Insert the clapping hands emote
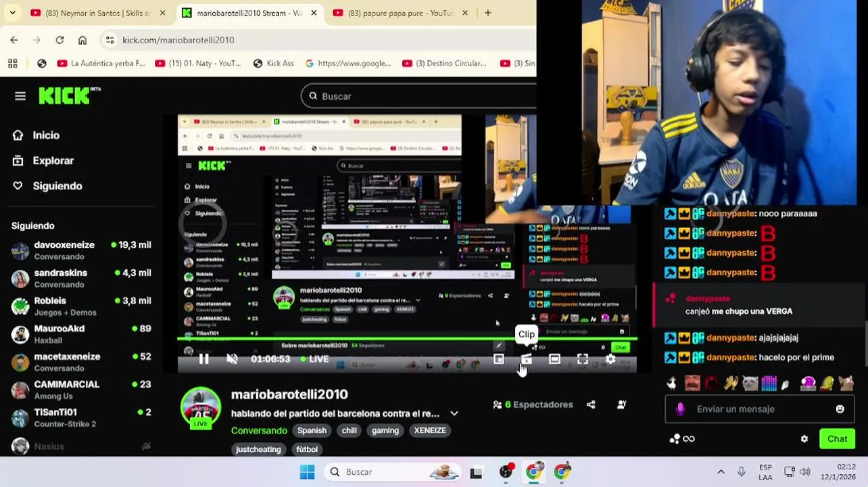 731,384
